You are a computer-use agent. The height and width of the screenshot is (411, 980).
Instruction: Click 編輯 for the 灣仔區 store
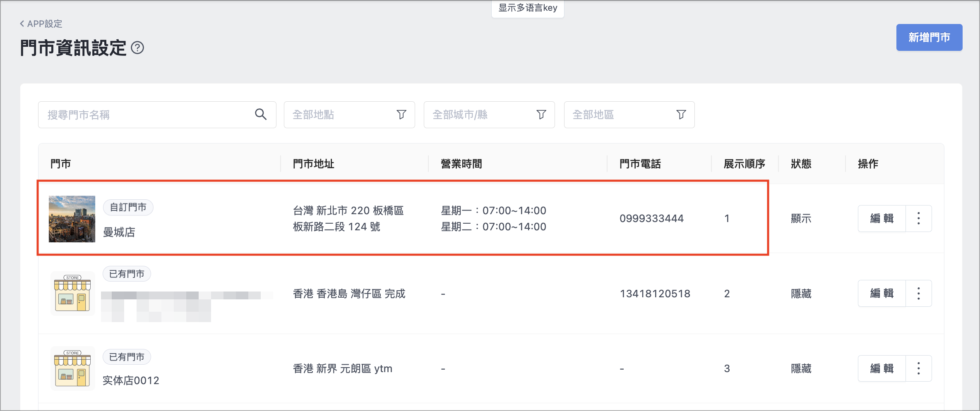pyautogui.click(x=882, y=294)
